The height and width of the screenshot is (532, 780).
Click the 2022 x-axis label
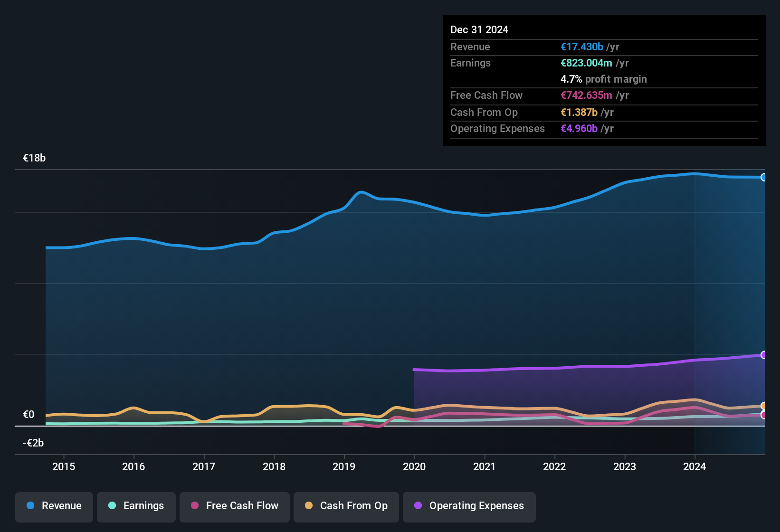coord(554,466)
